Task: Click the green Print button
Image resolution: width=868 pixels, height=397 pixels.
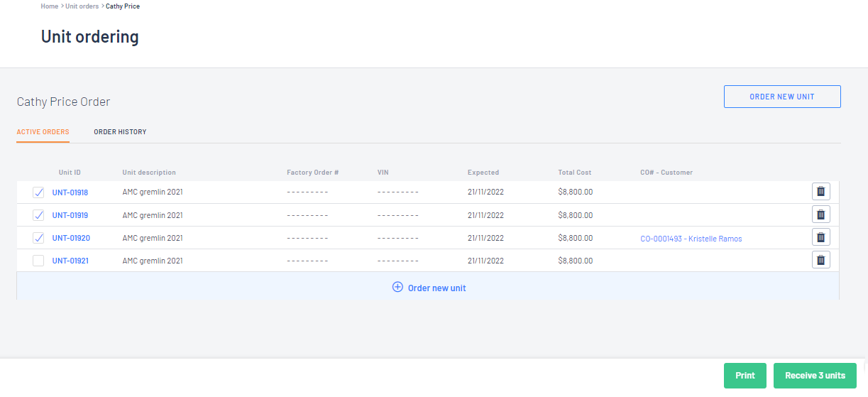Action: tap(745, 376)
